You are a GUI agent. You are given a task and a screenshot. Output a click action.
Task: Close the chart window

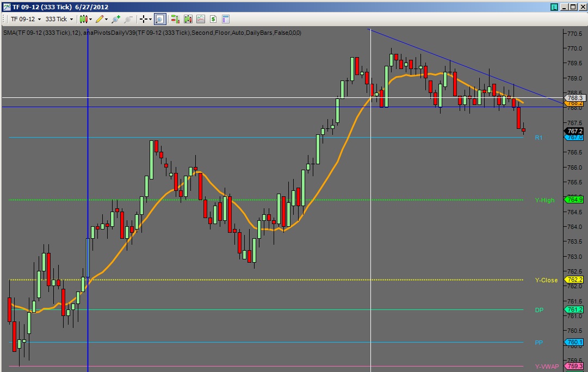(x=583, y=7)
